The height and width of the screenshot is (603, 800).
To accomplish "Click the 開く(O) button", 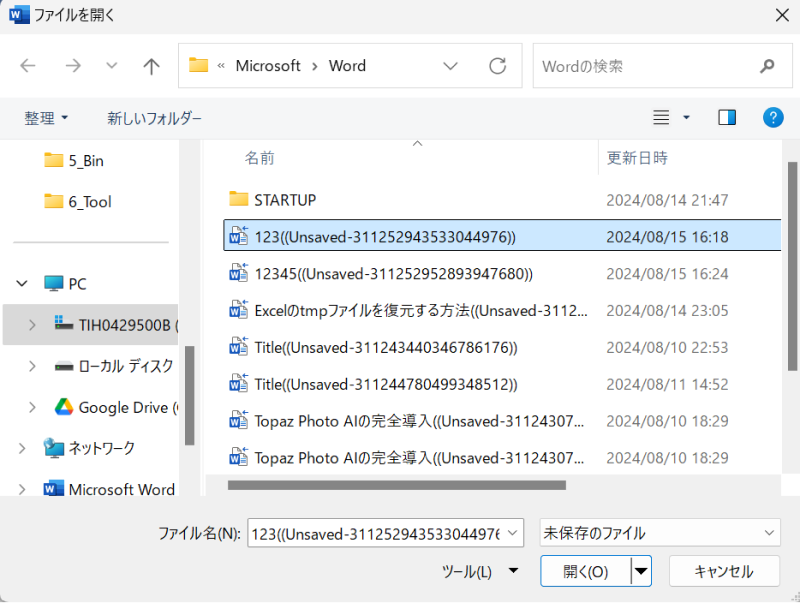I will tap(585, 571).
